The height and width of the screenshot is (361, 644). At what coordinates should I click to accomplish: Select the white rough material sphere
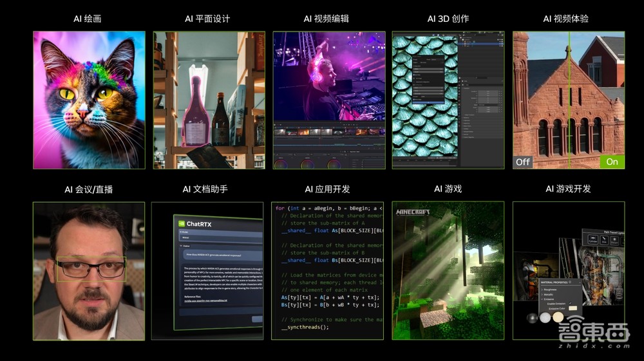[x=545, y=317]
